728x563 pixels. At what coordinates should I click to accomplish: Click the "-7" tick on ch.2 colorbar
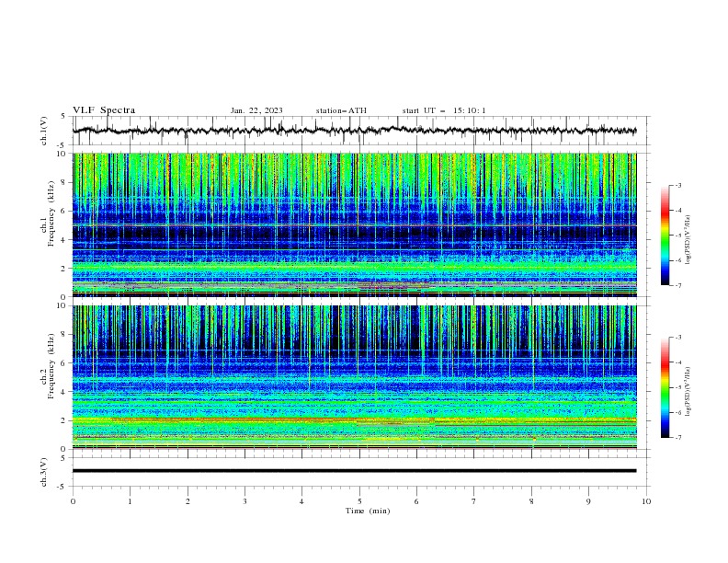pos(677,438)
